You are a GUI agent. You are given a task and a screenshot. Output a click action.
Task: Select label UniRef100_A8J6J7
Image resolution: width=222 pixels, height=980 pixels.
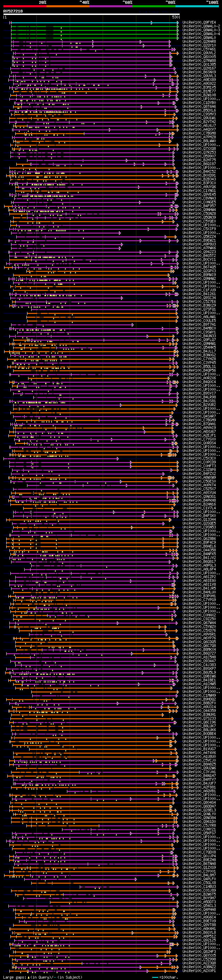coord(199,126)
